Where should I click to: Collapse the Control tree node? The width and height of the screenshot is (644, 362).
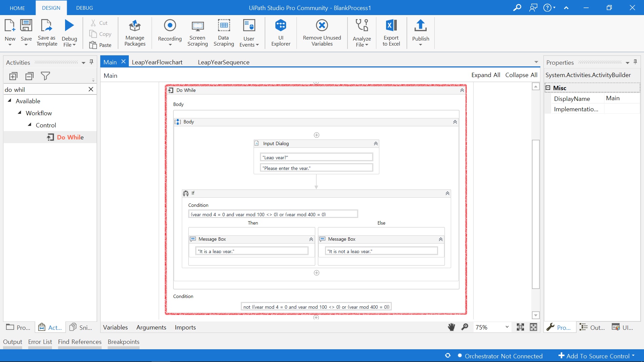[30, 125]
